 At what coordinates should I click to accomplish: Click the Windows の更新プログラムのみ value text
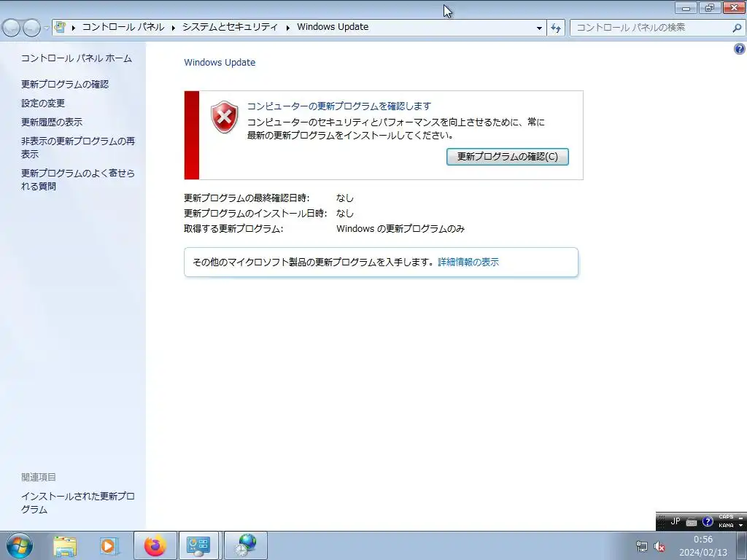pos(400,228)
